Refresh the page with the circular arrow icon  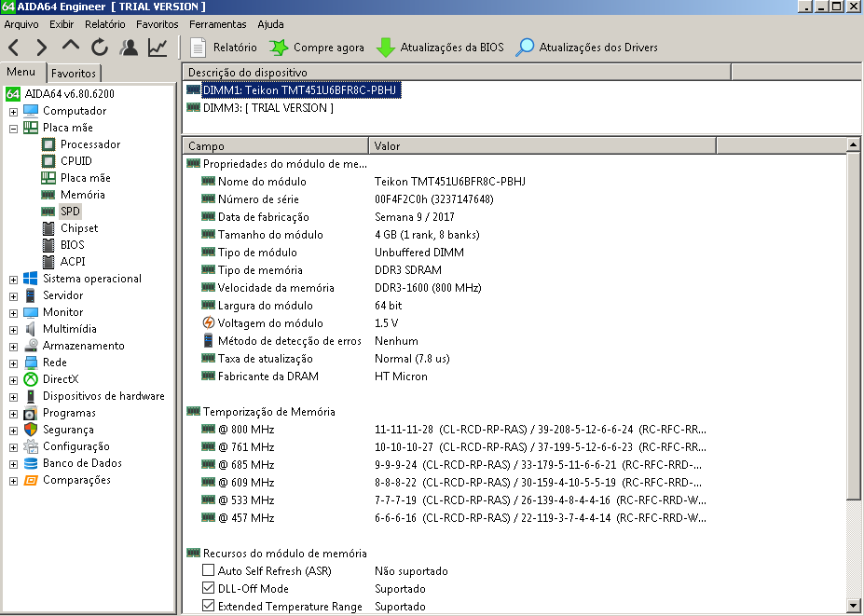[100, 48]
